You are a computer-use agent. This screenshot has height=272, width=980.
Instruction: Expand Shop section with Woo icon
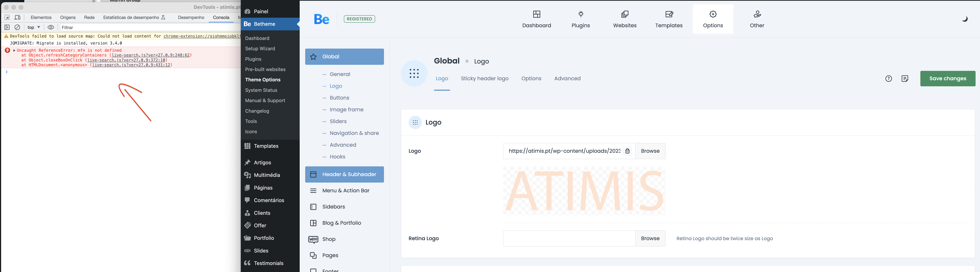344,239
